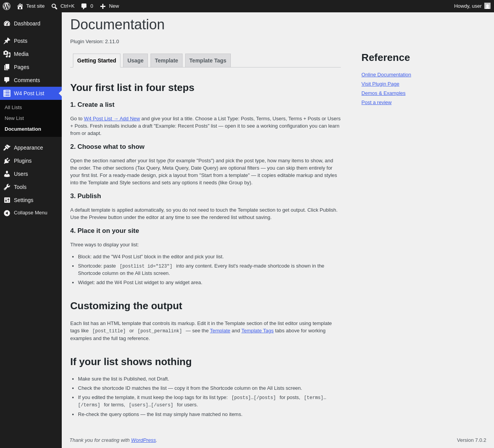Open the Tools menu label
Image resolution: width=494 pixels, height=448 pixels.
pyautogui.click(x=20, y=187)
